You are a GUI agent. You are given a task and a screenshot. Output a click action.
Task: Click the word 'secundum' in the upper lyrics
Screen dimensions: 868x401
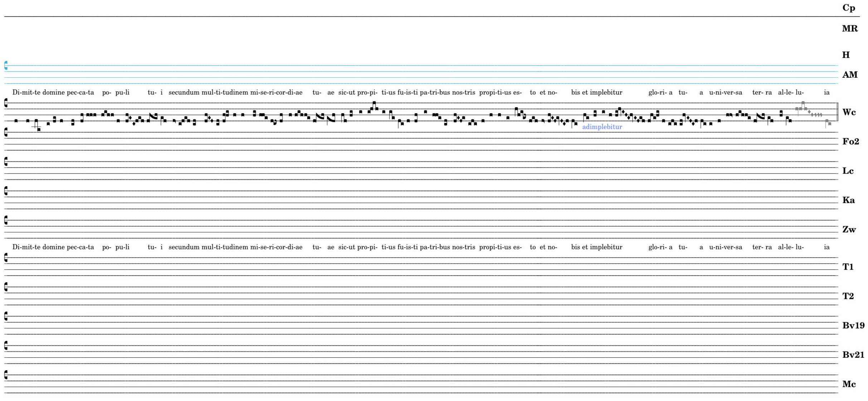pos(184,93)
